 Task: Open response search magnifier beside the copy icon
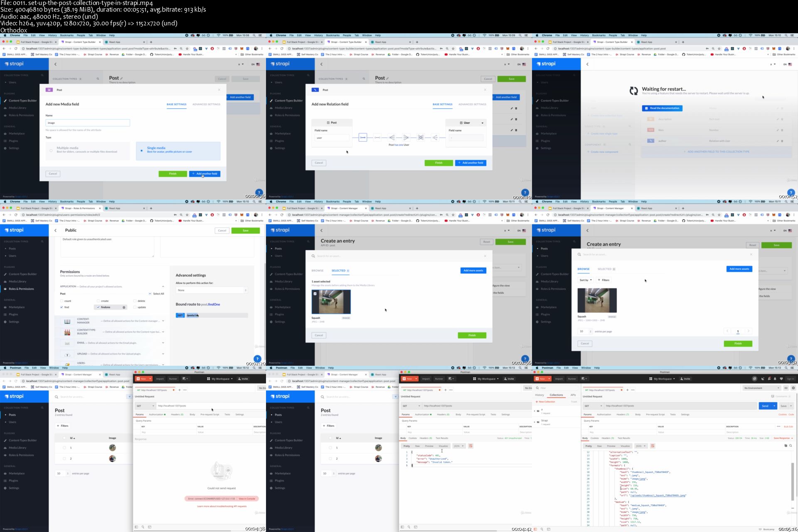click(791, 446)
